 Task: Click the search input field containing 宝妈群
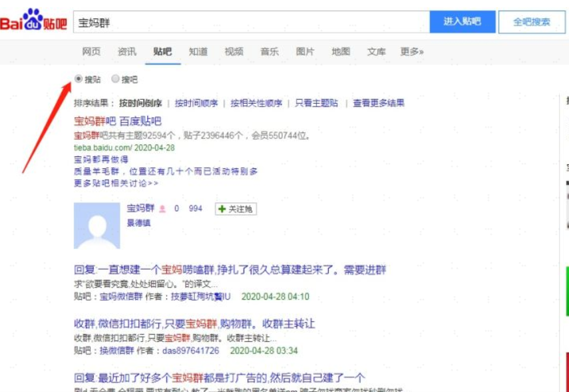[252, 22]
